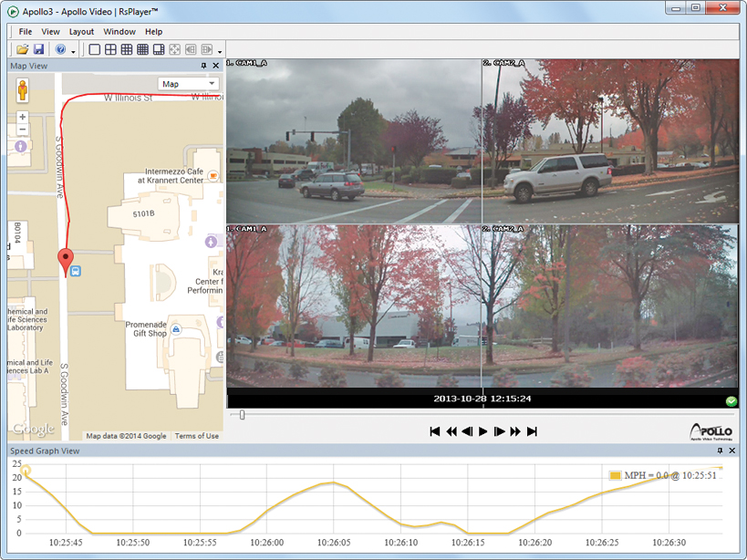Zoom in the map with the plus button
This screenshot has height=560, width=747.
[23, 117]
